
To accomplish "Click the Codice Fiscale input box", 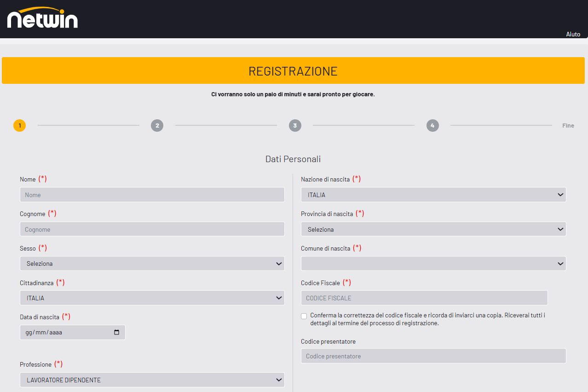I will tap(424, 298).
